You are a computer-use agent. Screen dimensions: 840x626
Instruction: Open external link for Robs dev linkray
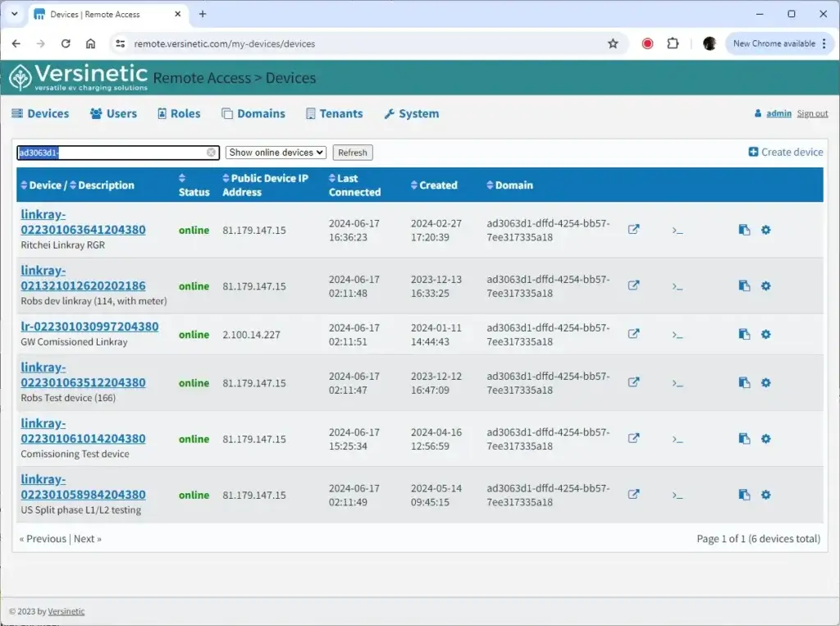633,286
